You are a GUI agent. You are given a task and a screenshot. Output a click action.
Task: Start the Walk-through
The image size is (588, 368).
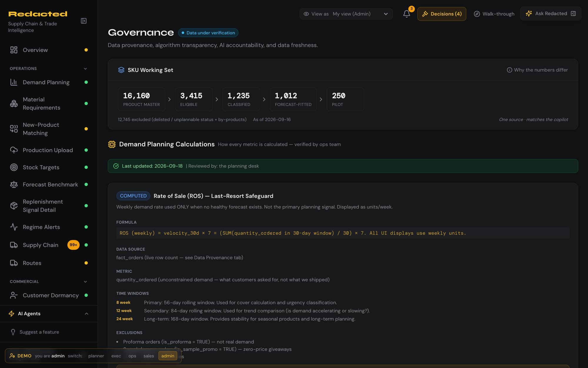click(494, 14)
